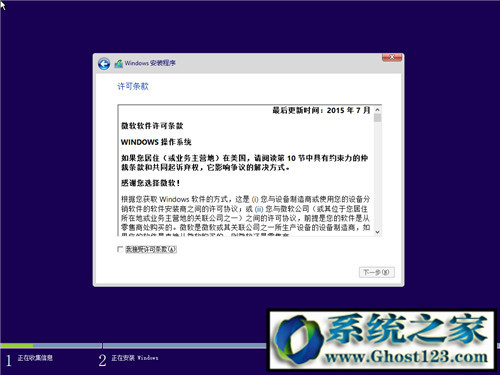500x375 pixels.
Task: Click the 我接受许可条款(A) label text
Action: coord(151,249)
